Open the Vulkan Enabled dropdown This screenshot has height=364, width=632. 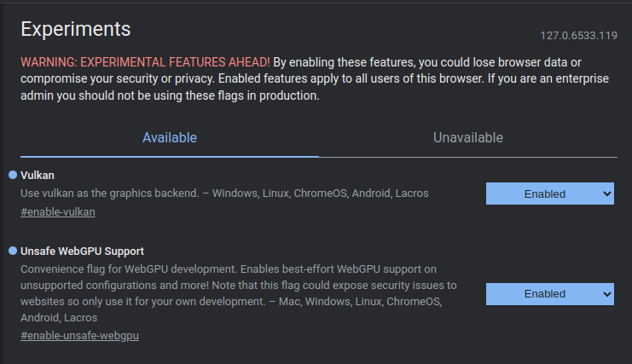click(549, 194)
